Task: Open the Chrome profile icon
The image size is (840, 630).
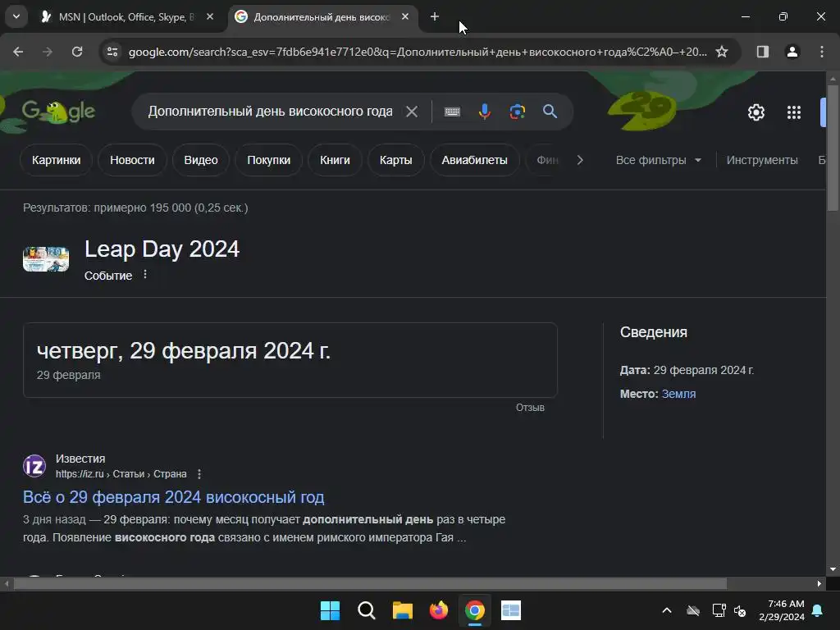Action: pyautogui.click(x=792, y=52)
